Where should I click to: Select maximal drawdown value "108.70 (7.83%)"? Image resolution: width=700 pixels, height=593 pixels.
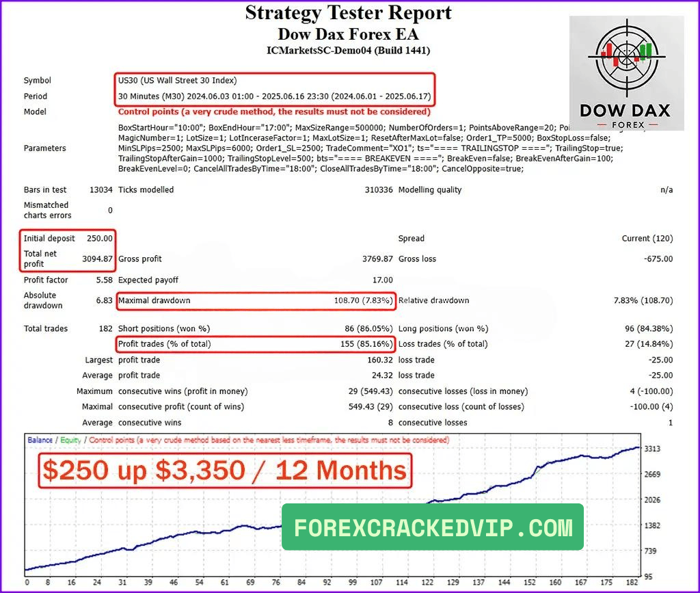pyautogui.click(x=364, y=300)
